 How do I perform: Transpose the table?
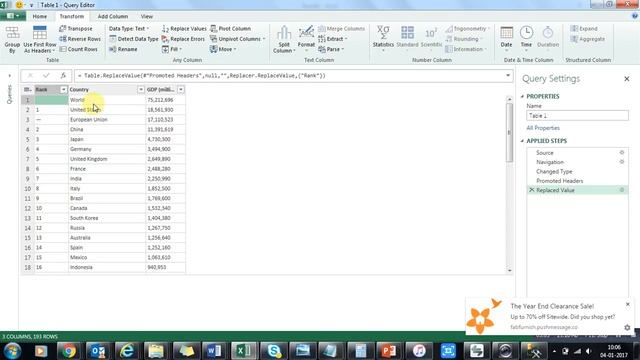(76, 29)
